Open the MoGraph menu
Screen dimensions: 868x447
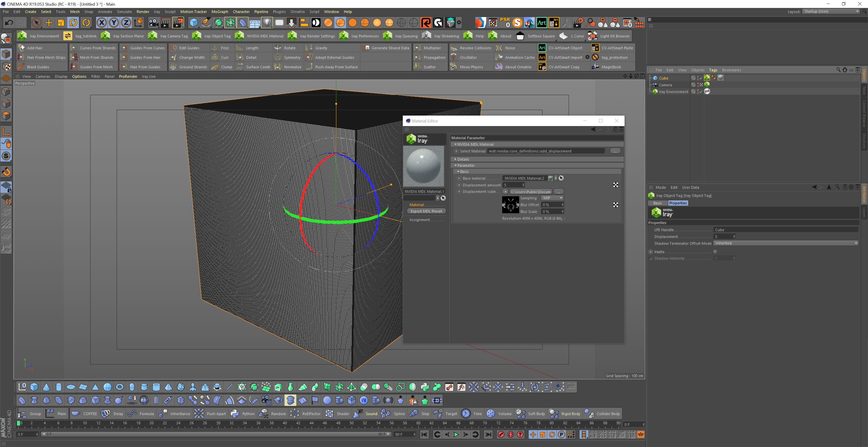pos(220,12)
